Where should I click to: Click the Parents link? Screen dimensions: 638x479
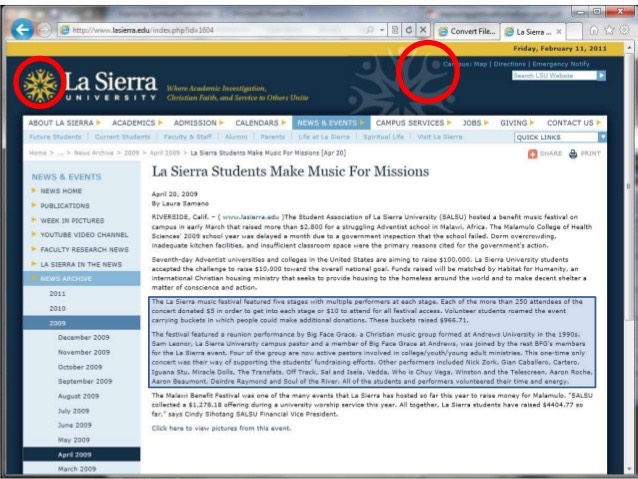(273, 137)
